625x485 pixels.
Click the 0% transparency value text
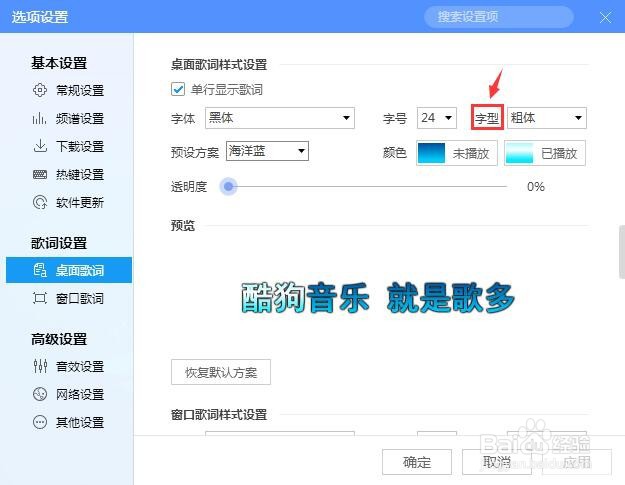coord(536,187)
